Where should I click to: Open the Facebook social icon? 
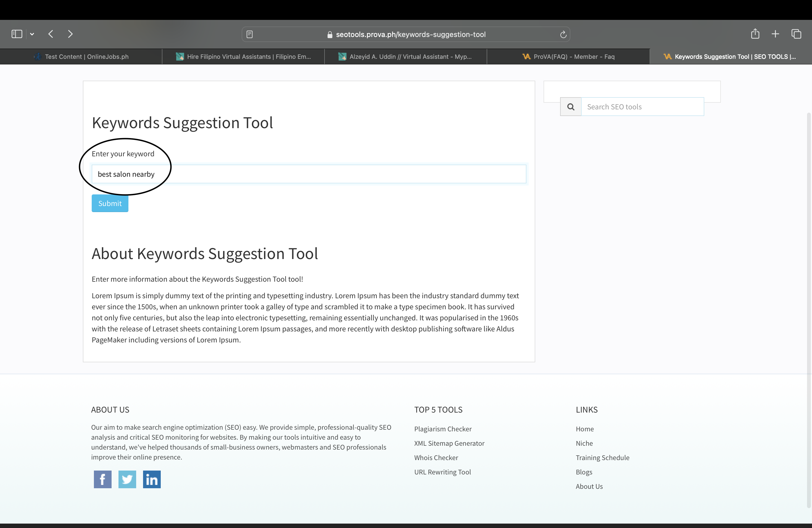103,479
